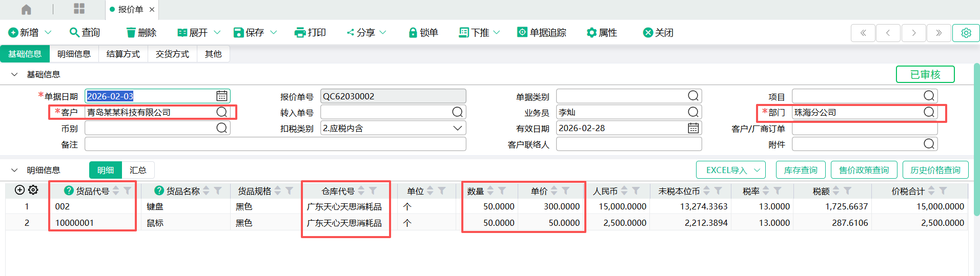Click the 打印 print icon
Screen dimensions: 980x276
point(300,33)
